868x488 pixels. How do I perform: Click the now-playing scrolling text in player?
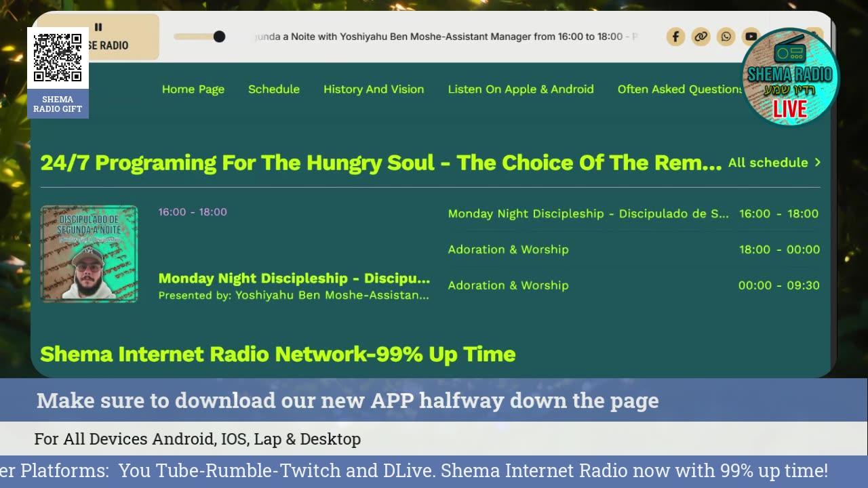[x=446, y=37]
